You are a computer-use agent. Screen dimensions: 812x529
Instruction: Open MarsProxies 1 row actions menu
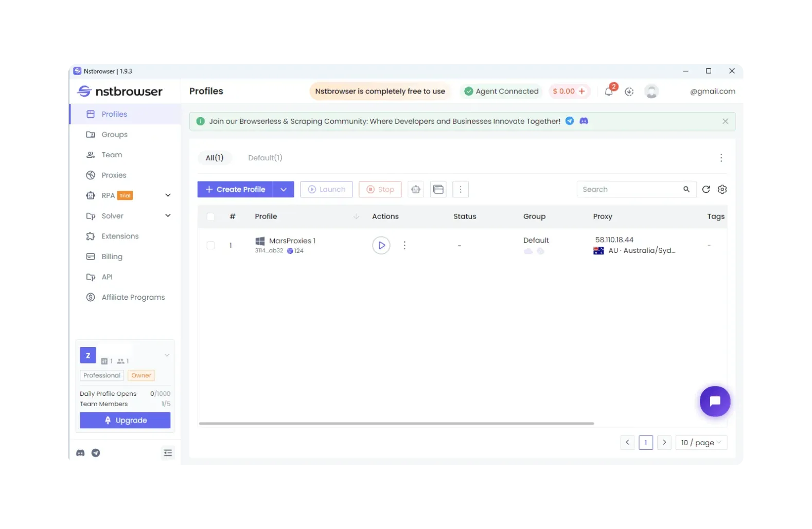click(404, 245)
